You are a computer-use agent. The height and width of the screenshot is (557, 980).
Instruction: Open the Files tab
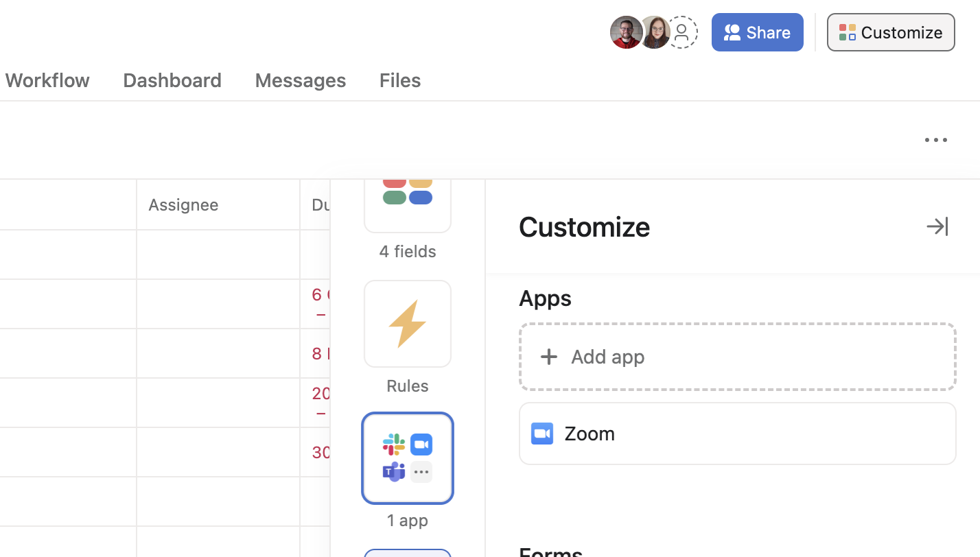tap(400, 80)
